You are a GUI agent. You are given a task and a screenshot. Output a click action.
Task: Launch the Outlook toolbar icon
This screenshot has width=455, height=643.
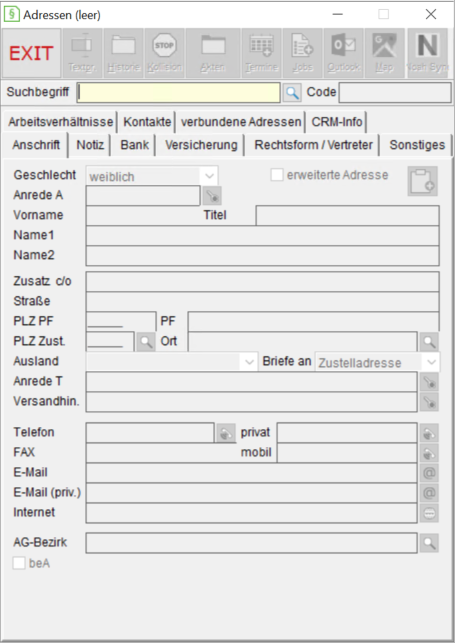tap(344, 53)
